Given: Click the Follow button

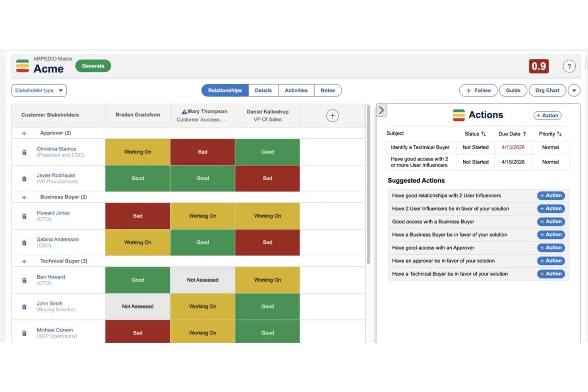Looking at the screenshot, I should click(478, 91).
